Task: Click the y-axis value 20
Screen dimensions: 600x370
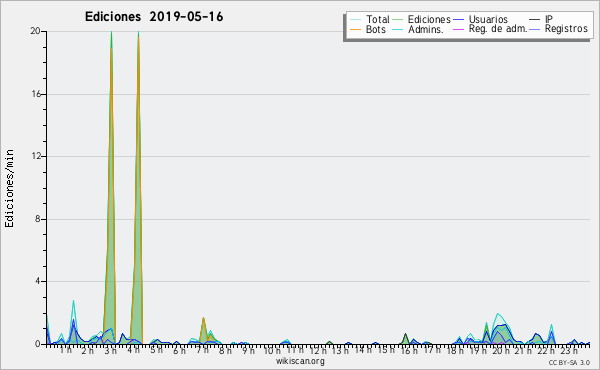Action: tap(35, 31)
